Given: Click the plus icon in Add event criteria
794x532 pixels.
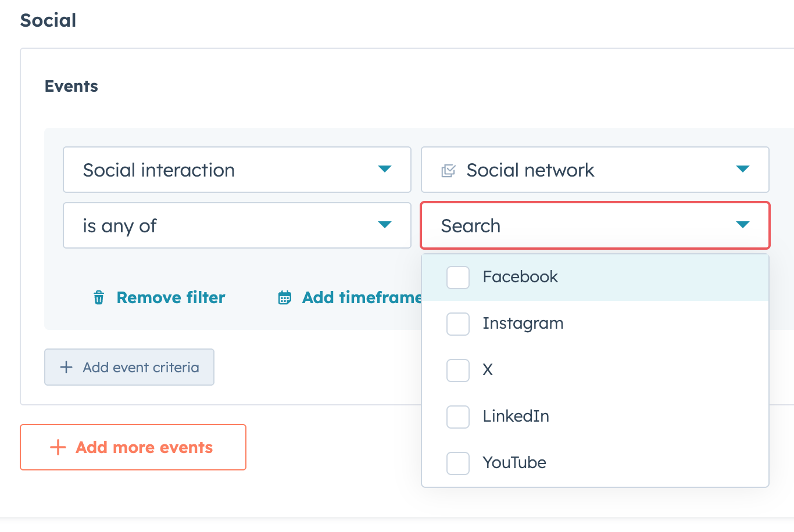Looking at the screenshot, I should (x=66, y=367).
